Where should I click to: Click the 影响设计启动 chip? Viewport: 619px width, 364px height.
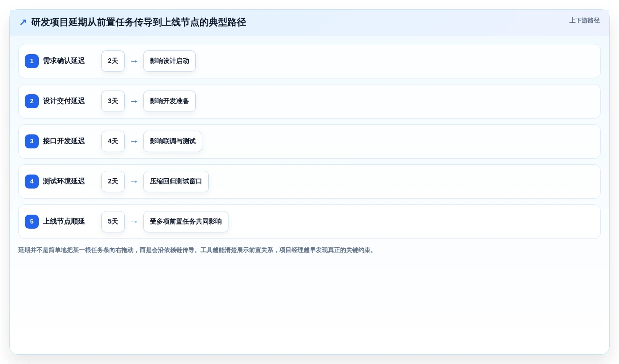tap(170, 61)
